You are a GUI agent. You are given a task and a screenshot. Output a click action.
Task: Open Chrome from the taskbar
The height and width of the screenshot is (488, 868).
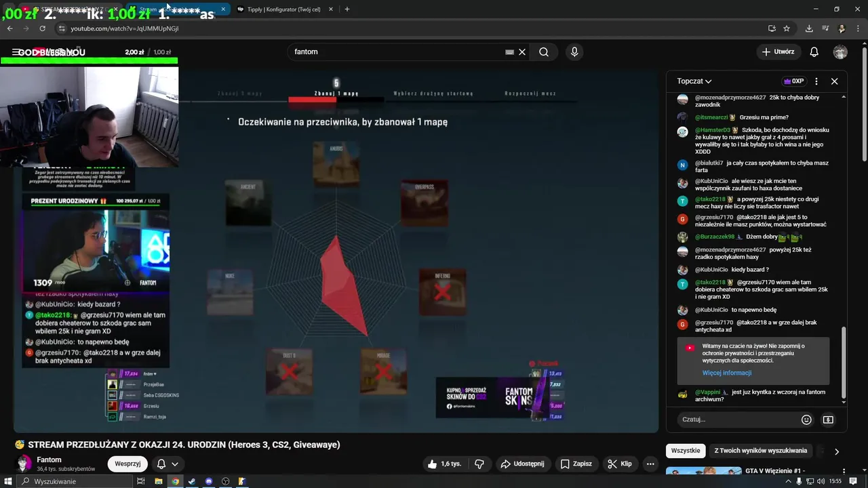176,481
